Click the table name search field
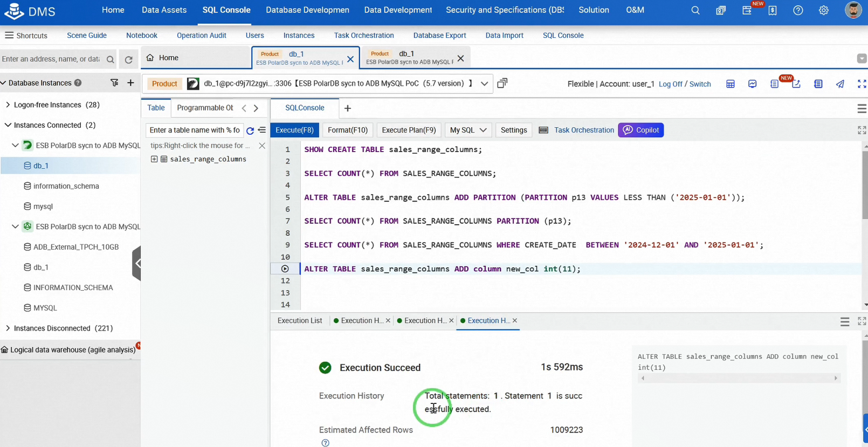 [x=194, y=130]
